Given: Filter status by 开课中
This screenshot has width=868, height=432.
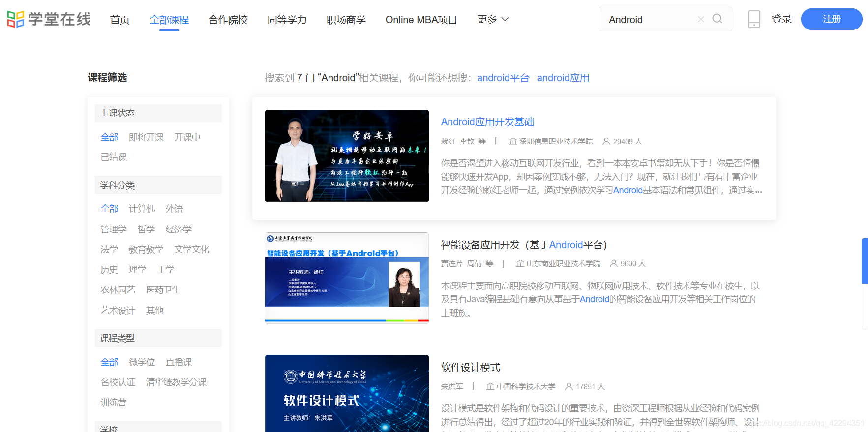Looking at the screenshot, I should (187, 137).
